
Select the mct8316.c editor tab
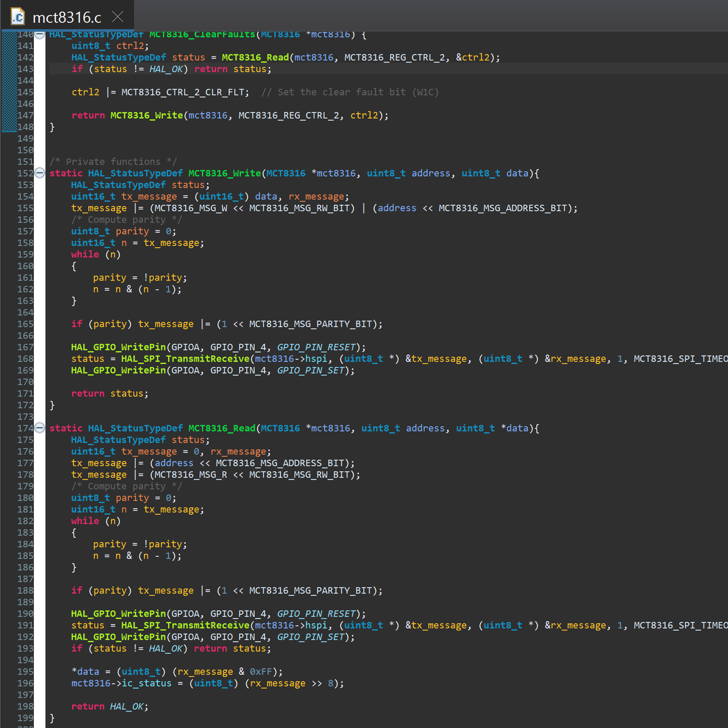[x=67, y=18]
